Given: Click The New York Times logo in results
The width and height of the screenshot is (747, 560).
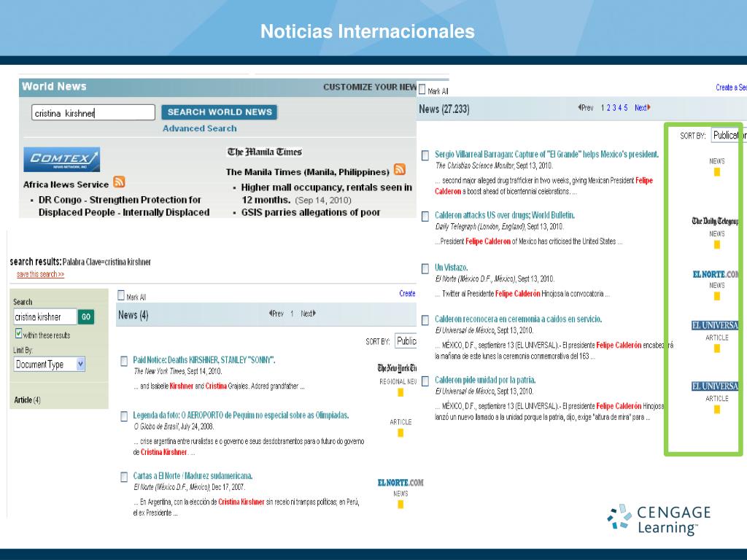Looking at the screenshot, I should (398, 368).
